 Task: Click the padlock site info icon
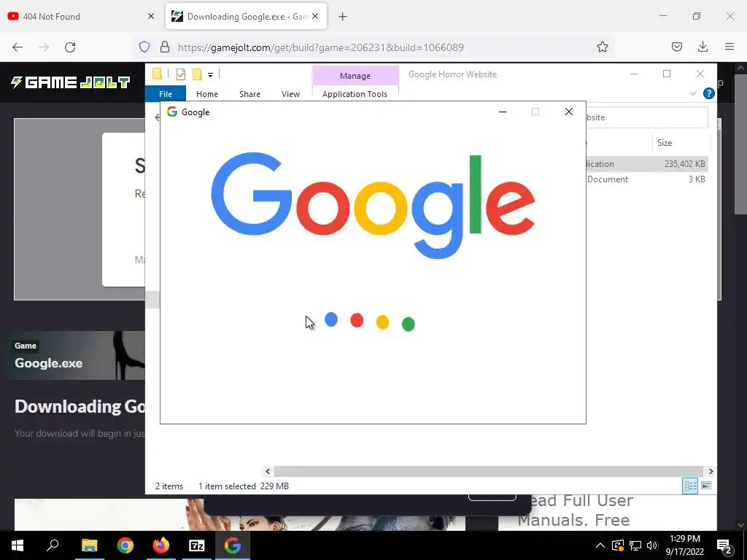click(x=165, y=47)
